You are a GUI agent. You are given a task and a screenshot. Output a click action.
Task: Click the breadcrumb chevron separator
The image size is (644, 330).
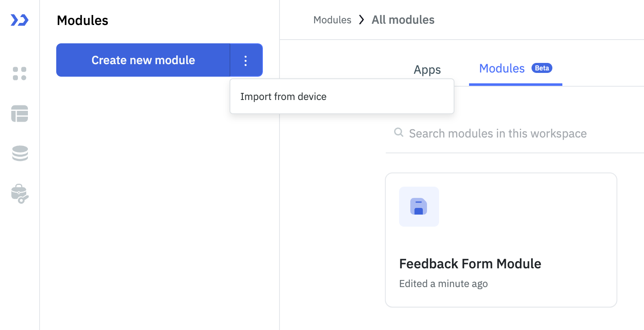(x=362, y=20)
